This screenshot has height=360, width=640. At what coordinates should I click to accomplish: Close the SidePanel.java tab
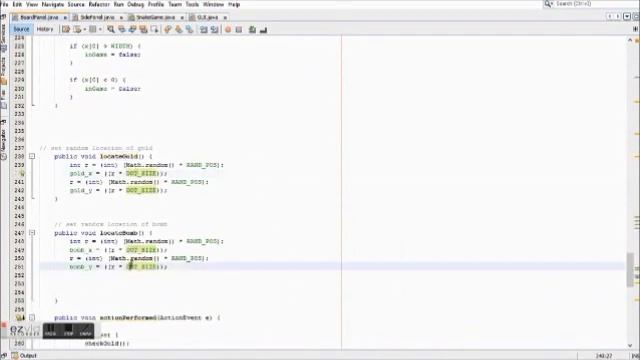[x=121, y=18]
